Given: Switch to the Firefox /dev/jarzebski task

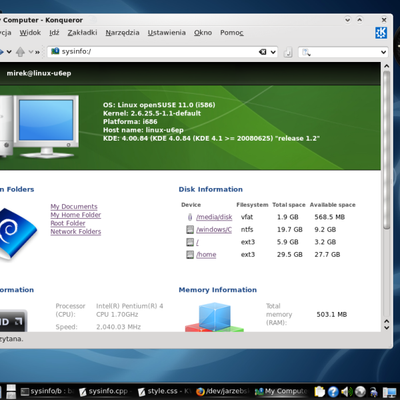Looking at the screenshot, I should [223, 391].
